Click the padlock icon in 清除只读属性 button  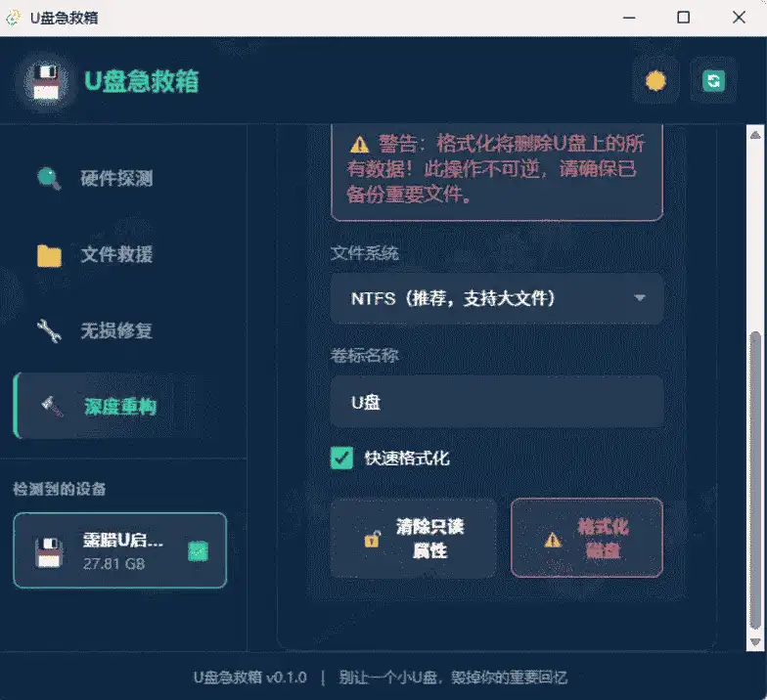(x=372, y=539)
